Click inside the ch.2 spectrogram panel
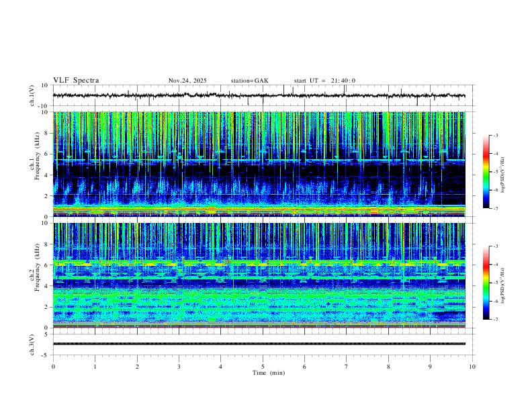The width and height of the screenshot is (532, 411). click(x=259, y=275)
